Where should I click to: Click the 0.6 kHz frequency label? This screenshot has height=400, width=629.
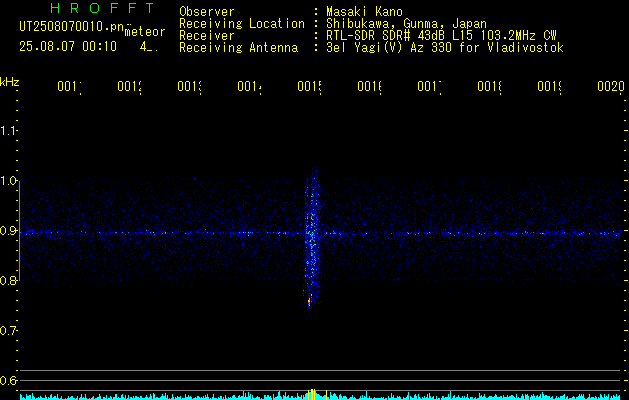(x=9, y=380)
